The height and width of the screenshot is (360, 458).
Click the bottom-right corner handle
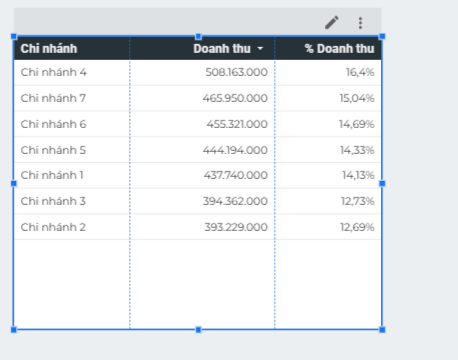point(382,330)
